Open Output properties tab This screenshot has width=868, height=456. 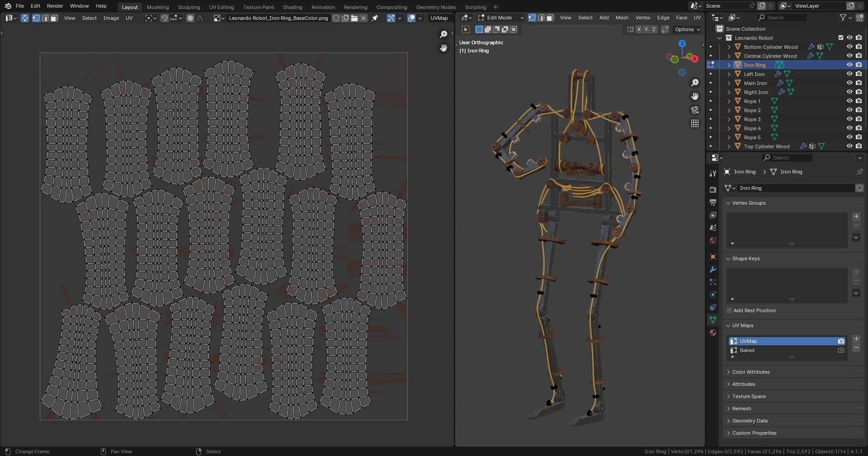tap(713, 202)
